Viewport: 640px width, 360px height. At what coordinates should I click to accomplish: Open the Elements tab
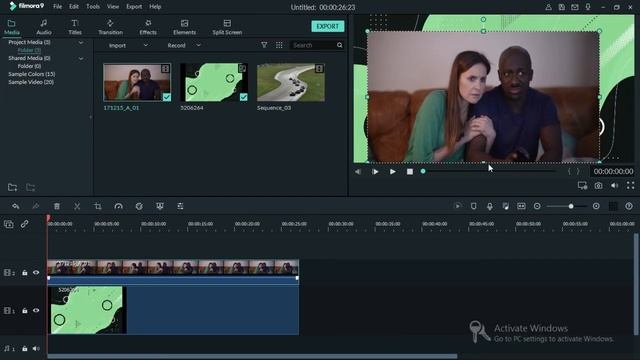click(x=184, y=27)
